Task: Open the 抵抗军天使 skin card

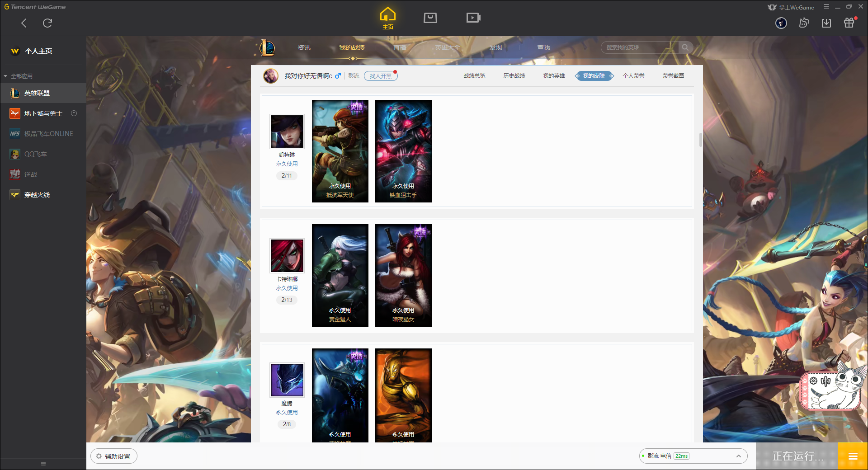Action: [340, 151]
